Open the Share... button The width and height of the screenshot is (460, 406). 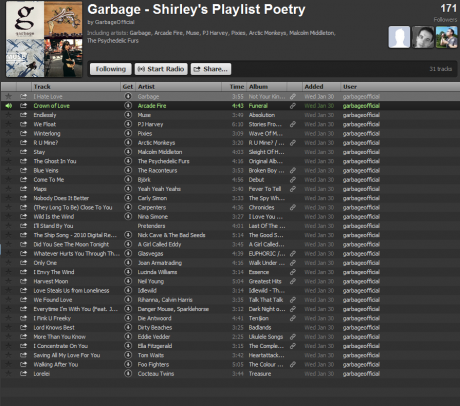[x=211, y=69]
